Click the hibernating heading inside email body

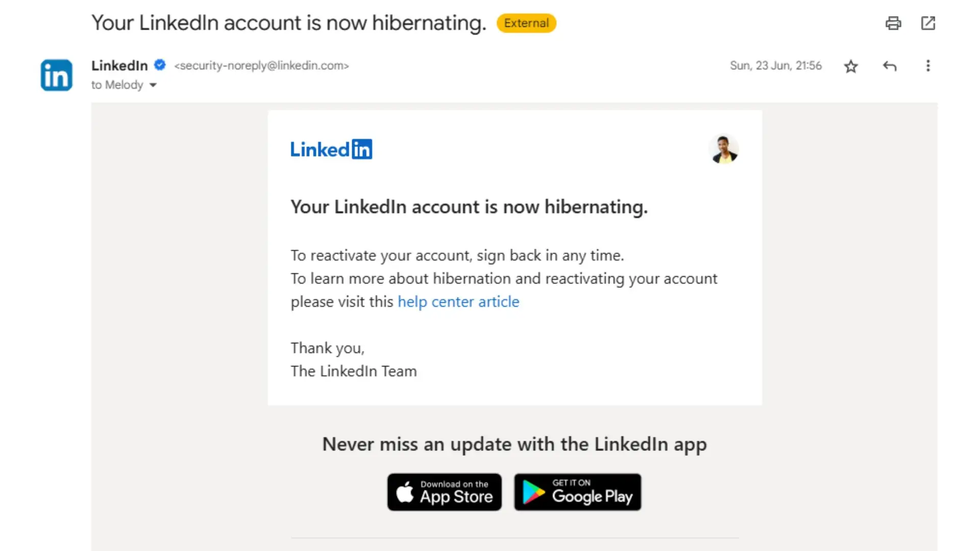(469, 207)
